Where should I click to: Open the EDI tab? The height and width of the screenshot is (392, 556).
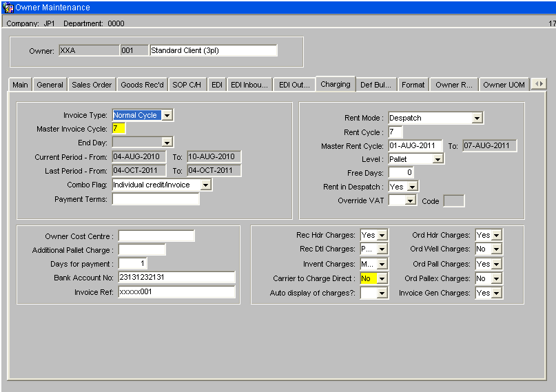point(216,85)
